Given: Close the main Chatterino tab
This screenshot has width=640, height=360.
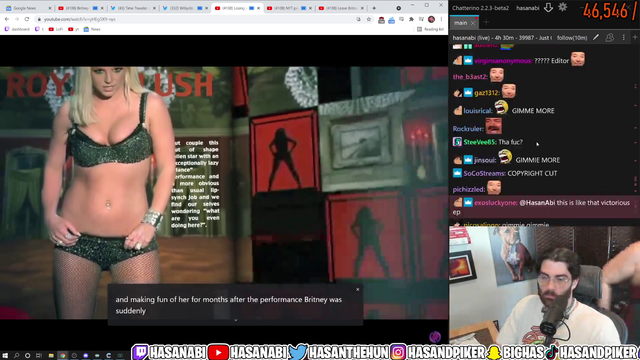Looking at the screenshot, I should (x=473, y=23).
